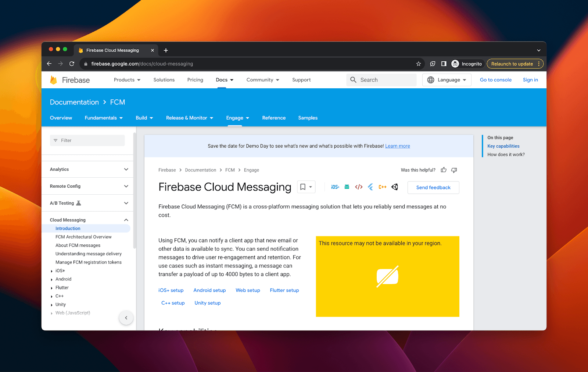Image resolution: width=588 pixels, height=372 pixels.
Task: Jump to How does it work? section
Action: (506, 155)
